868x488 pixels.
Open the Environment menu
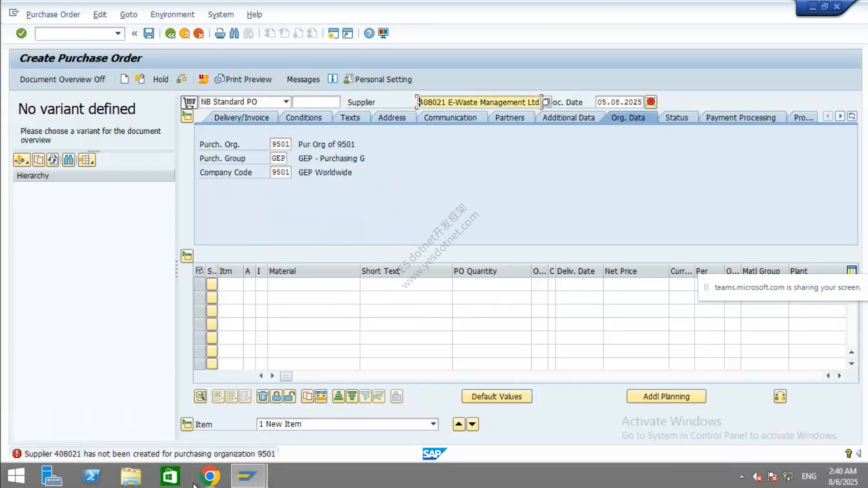coord(172,14)
